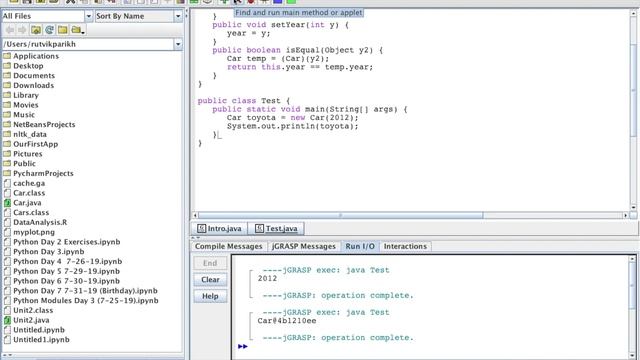Click the Test.java tab's file icon
This screenshot has width=640, height=360.
259,229
